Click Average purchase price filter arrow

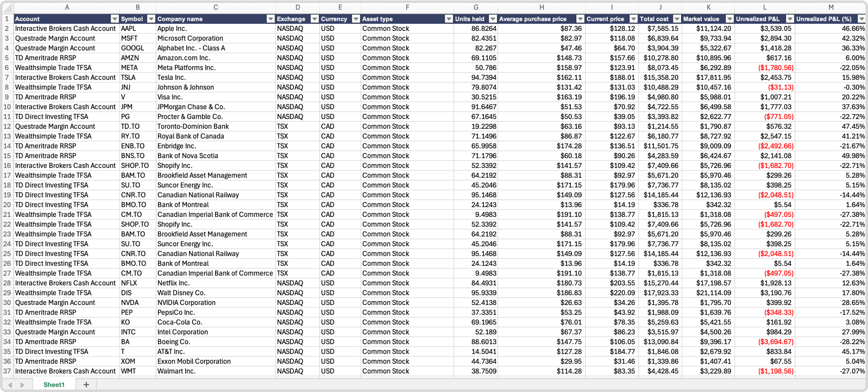pyautogui.click(x=580, y=19)
